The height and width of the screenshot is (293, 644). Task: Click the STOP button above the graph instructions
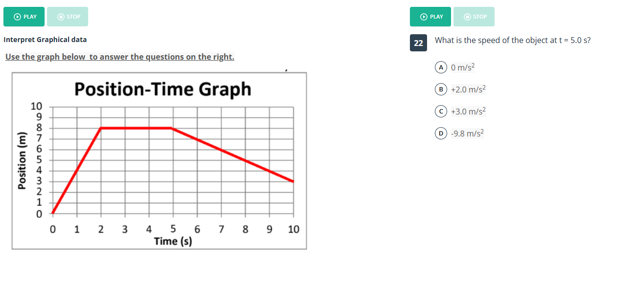pyautogui.click(x=68, y=17)
